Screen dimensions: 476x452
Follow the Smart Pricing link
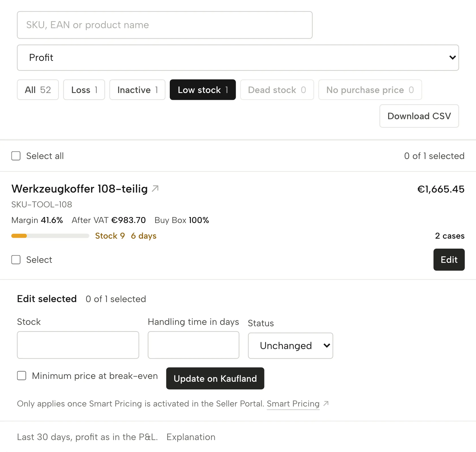pos(293,404)
